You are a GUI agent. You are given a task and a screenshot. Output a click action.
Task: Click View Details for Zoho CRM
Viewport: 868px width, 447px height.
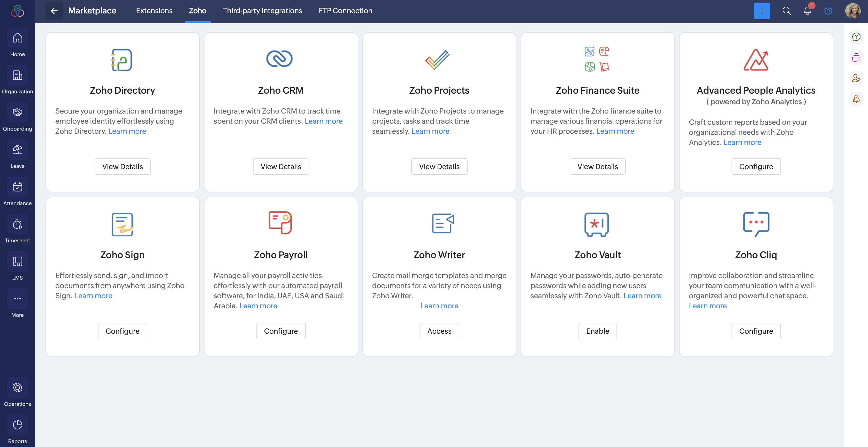pyautogui.click(x=281, y=167)
